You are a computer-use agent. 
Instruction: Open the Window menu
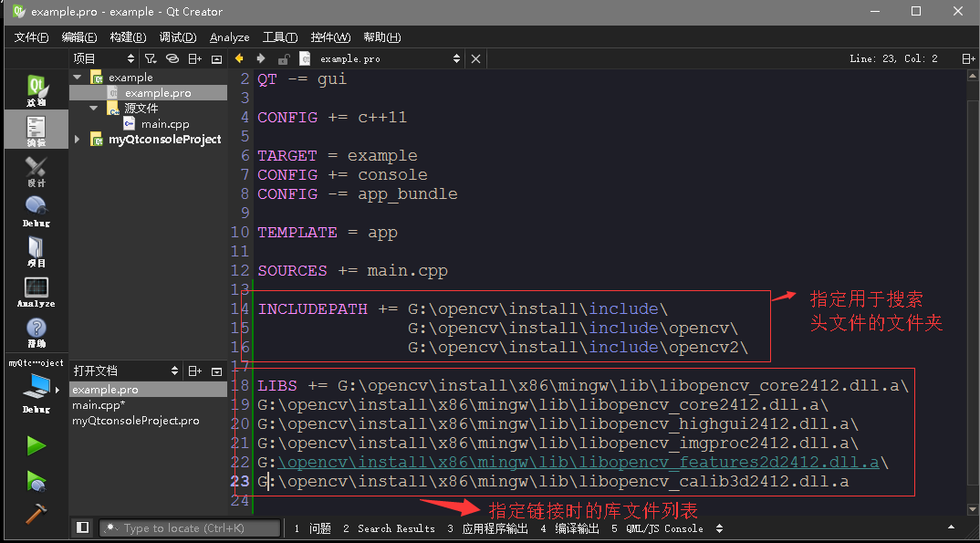click(330, 37)
